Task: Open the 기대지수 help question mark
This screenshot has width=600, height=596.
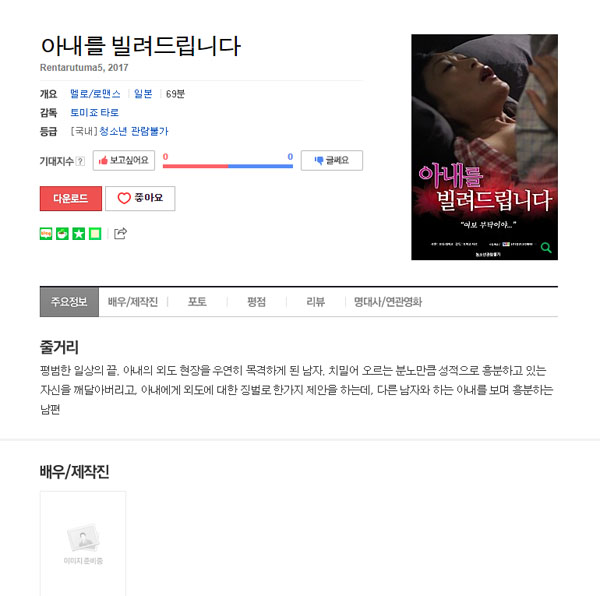Action: 80,161
